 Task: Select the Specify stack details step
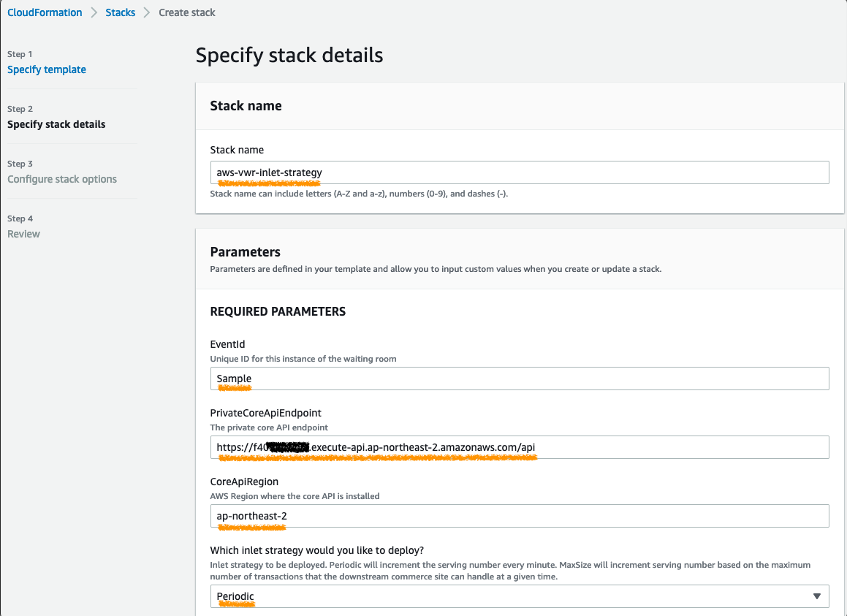point(56,124)
